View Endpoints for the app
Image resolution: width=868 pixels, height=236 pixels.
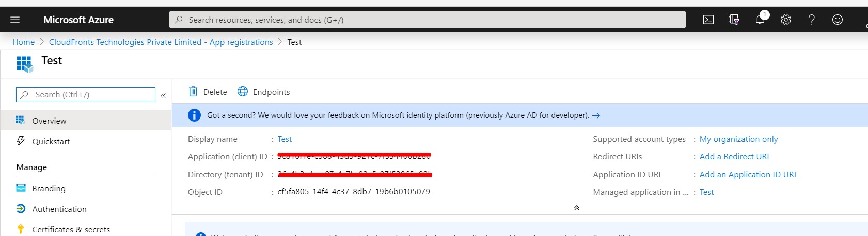tap(264, 92)
